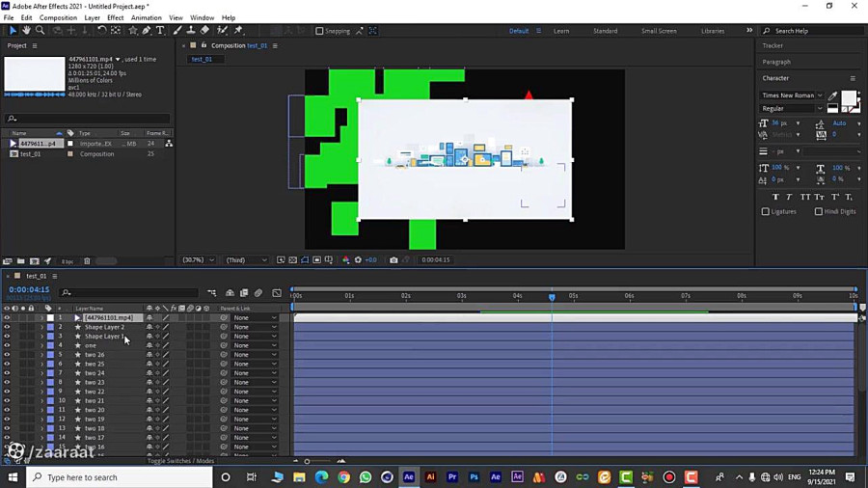Hide layer 'two 26' visibility eye
The height and width of the screenshot is (488, 868).
[7, 355]
